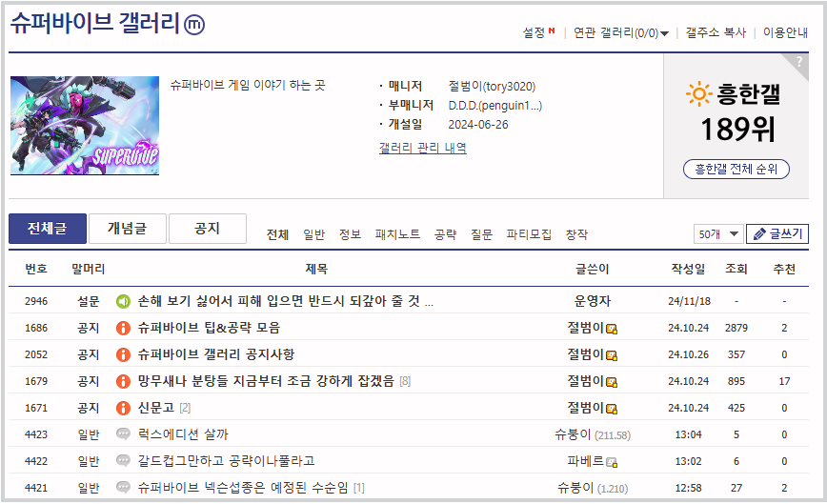Viewport: 827px width, 504px height.
Task: Click post number 4423
Action: 36,435
